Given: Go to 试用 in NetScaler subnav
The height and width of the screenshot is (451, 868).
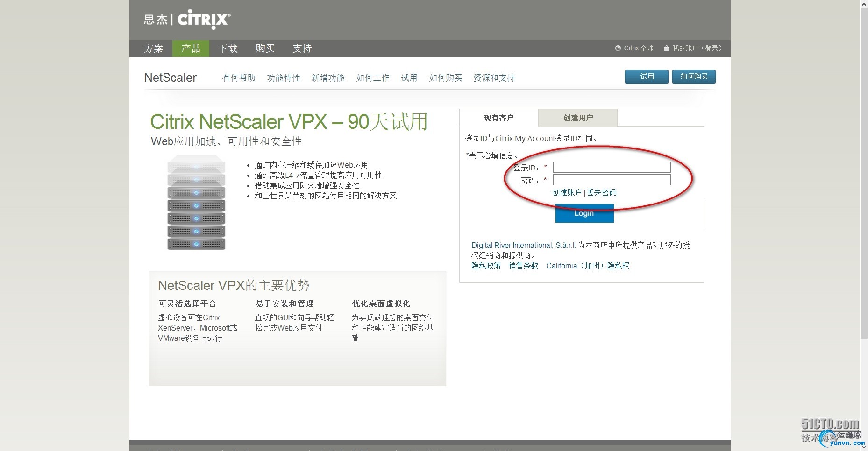Looking at the screenshot, I should coord(409,78).
